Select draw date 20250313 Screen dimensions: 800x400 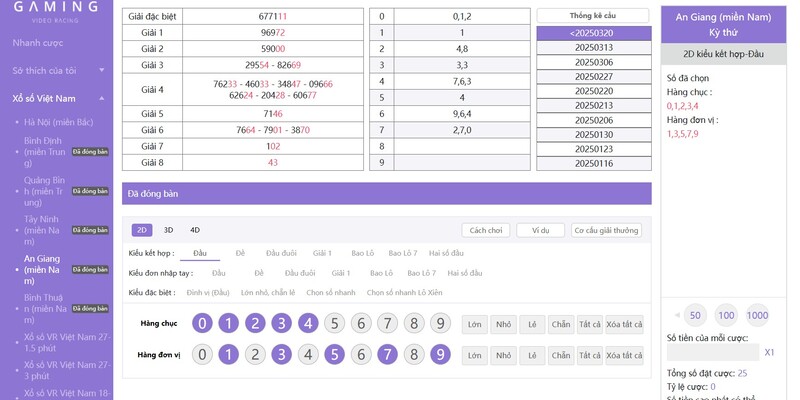[594, 47]
